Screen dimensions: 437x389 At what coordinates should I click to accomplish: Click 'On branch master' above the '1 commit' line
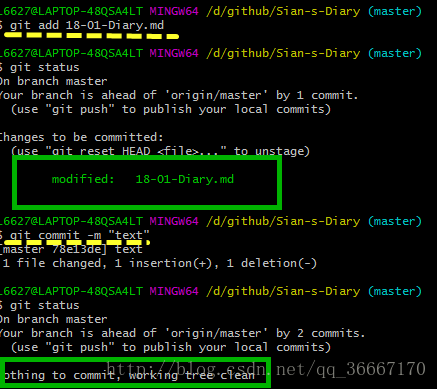[54, 81]
